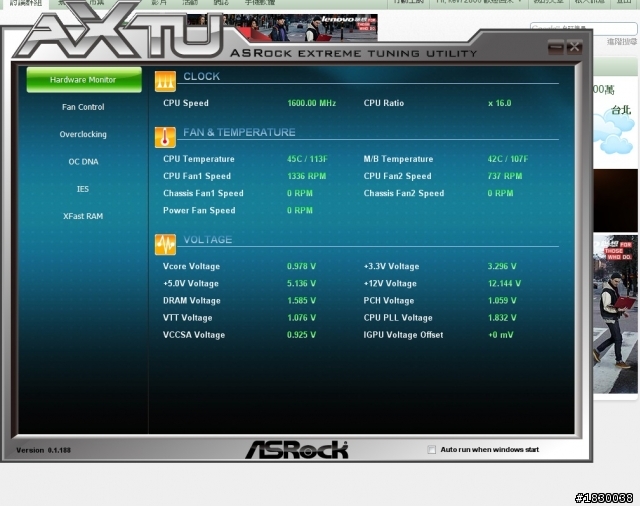Select OC DNA in sidebar

click(x=83, y=162)
